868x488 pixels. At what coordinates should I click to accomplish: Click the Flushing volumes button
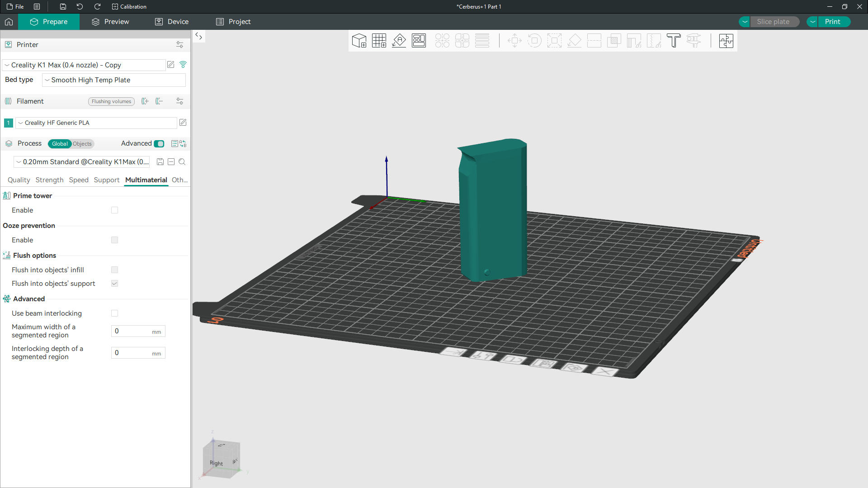click(111, 101)
